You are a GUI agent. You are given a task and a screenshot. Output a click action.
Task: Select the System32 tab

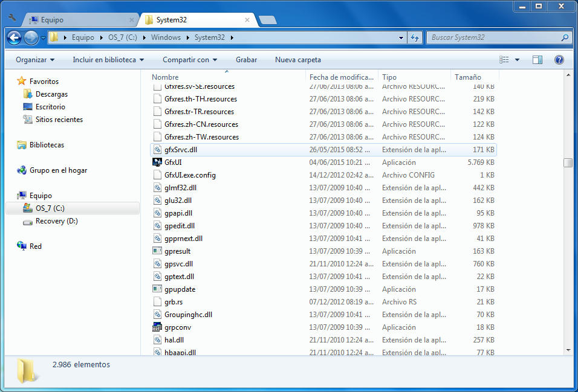[198, 20]
